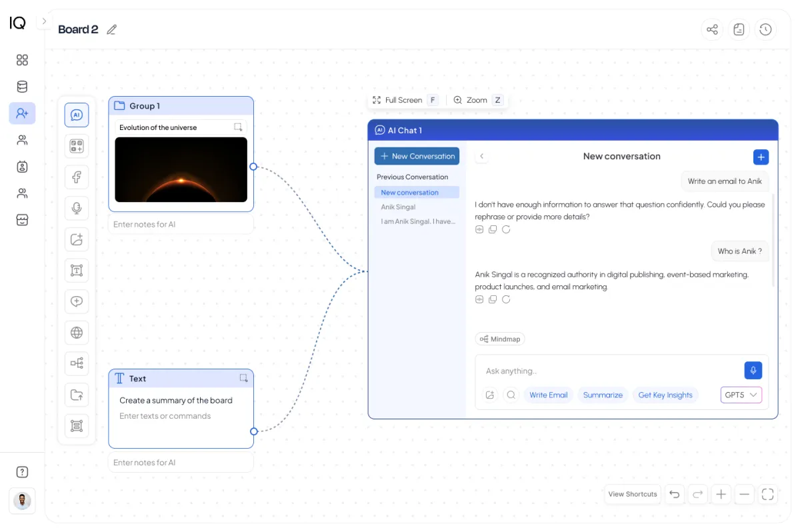The width and height of the screenshot is (800, 532).
Task: Expand the Text node with corner icon
Action: pos(243,378)
